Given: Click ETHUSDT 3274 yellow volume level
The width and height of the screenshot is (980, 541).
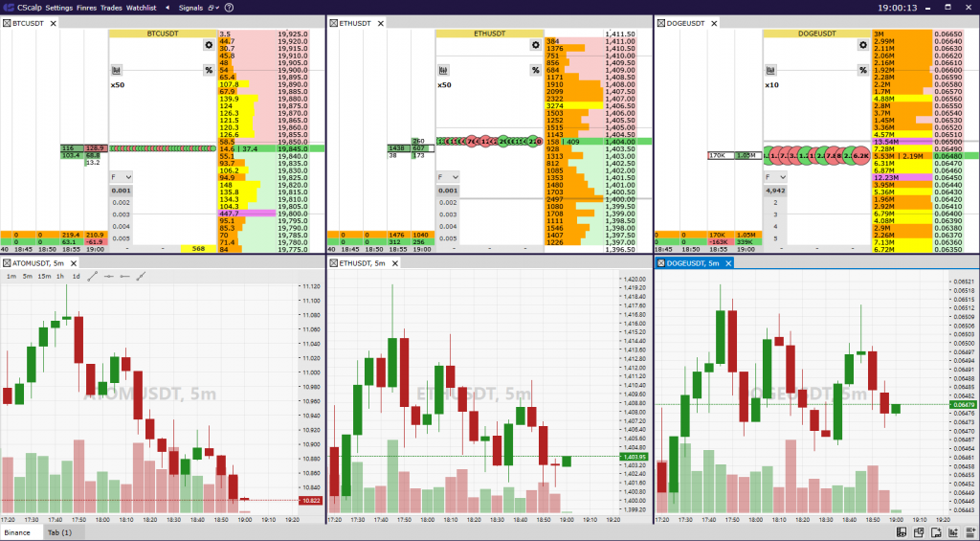Looking at the screenshot, I should coord(574,106).
